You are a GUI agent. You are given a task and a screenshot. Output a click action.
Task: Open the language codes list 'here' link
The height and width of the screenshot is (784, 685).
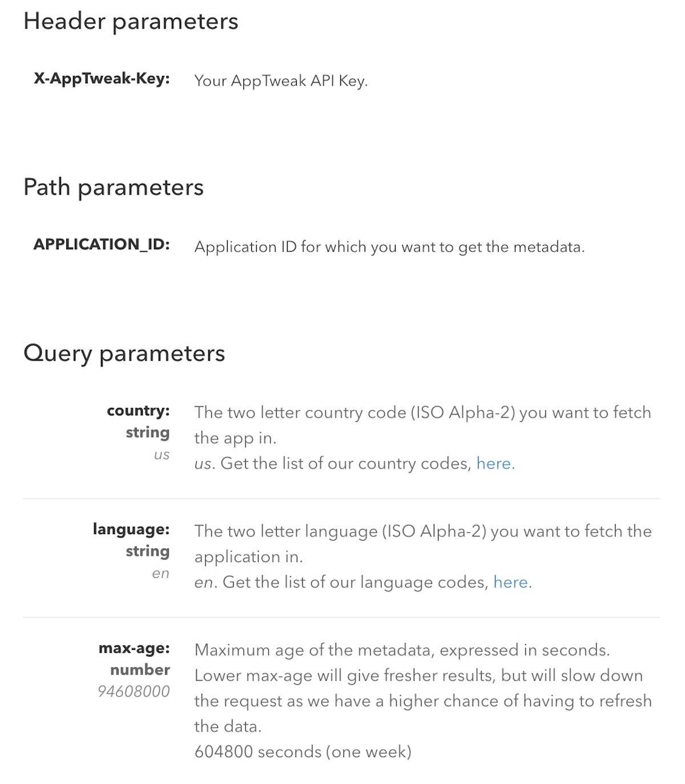click(x=512, y=582)
